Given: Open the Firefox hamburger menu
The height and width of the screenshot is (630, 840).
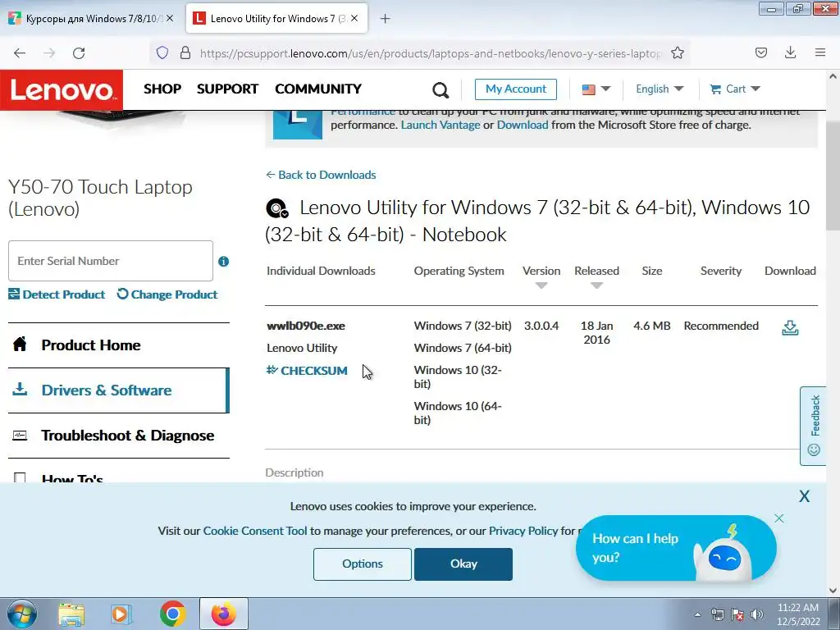Looking at the screenshot, I should point(820,52).
